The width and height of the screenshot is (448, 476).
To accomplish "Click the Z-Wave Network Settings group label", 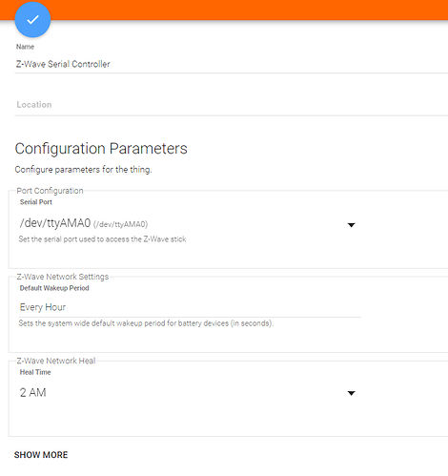I will coord(63,277).
